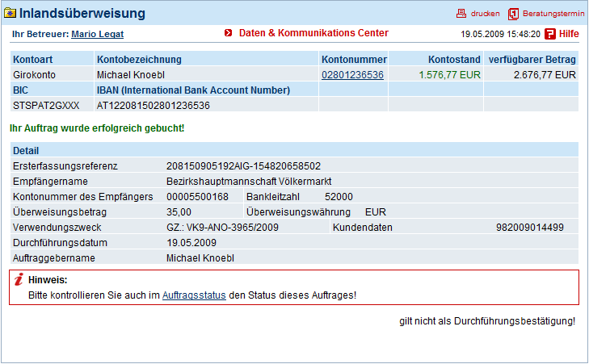Click the red info icon beside Hinweis
The width and height of the screenshot is (589, 364).
coord(19,279)
